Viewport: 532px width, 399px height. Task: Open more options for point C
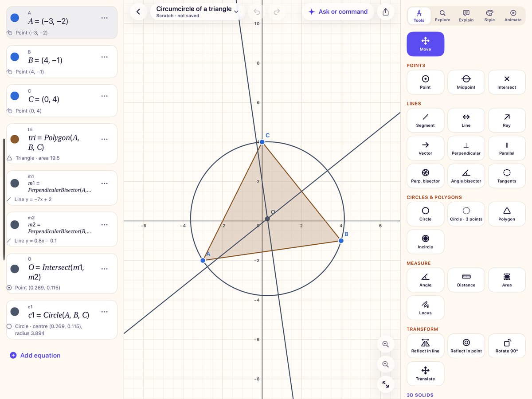point(105,96)
